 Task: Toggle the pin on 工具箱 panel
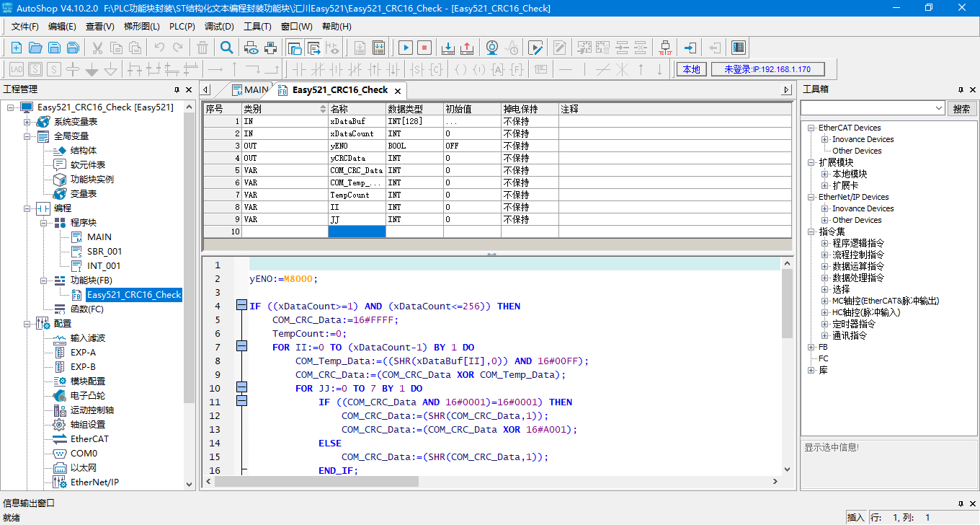click(x=961, y=89)
